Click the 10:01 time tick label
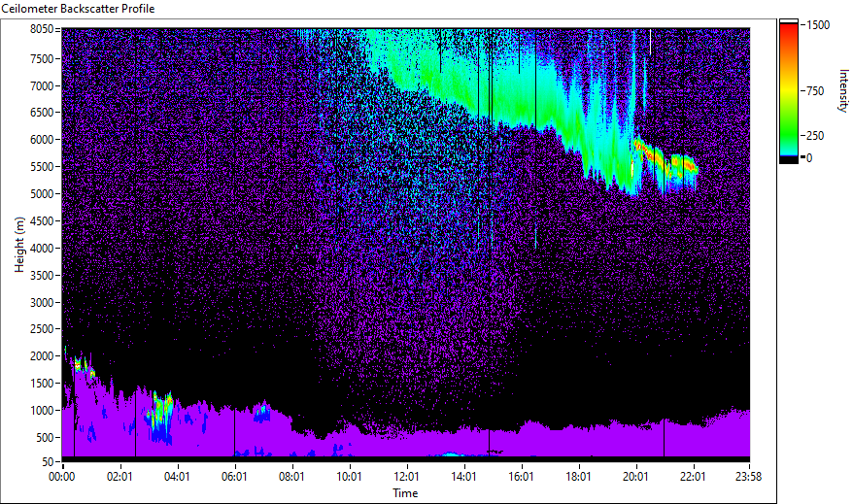Image resolution: width=853 pixels, height=504 pixels. click(349, 477)
